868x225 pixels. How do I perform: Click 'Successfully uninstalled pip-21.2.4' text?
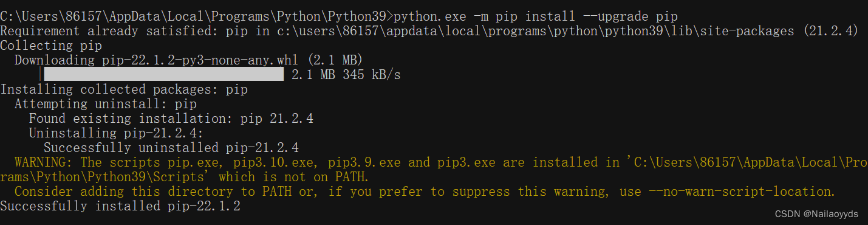pos(171,148)
